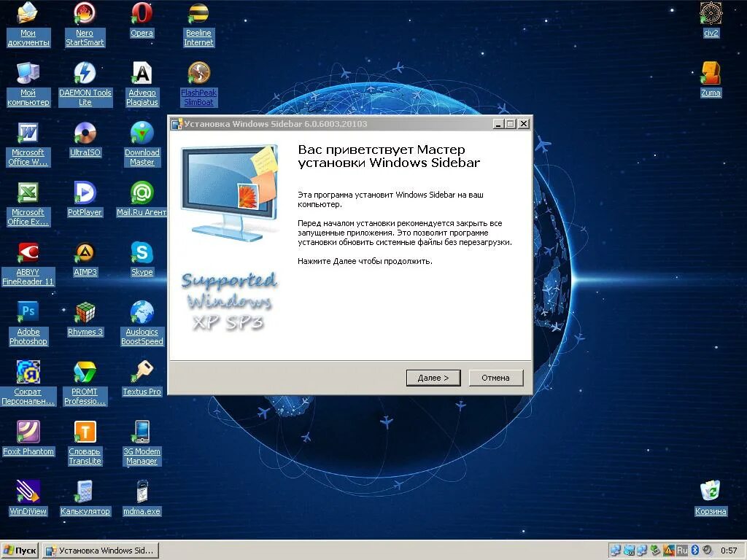Switch the Ru language indicator in tray
The image size is (747, 560).
[x=682, y=551]
